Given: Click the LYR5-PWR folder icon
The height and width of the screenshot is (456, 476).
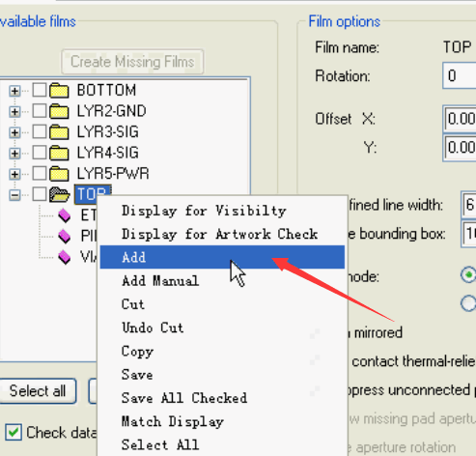Looking at the screenshot, I should point(59,174).
